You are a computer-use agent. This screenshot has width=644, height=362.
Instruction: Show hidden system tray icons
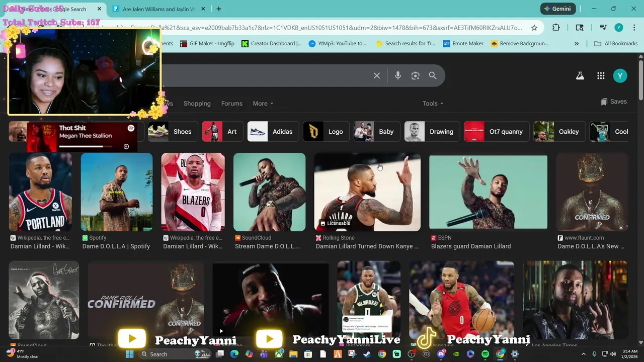click(x=584, y=354)
